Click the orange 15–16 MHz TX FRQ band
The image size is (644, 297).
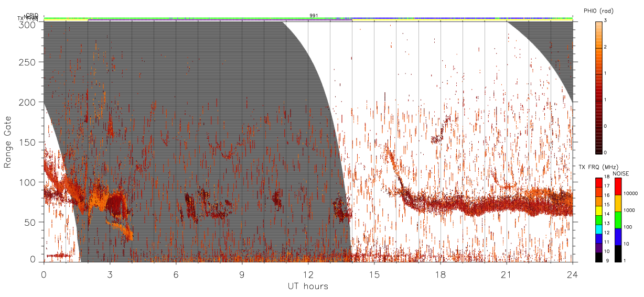click(598, 201)
